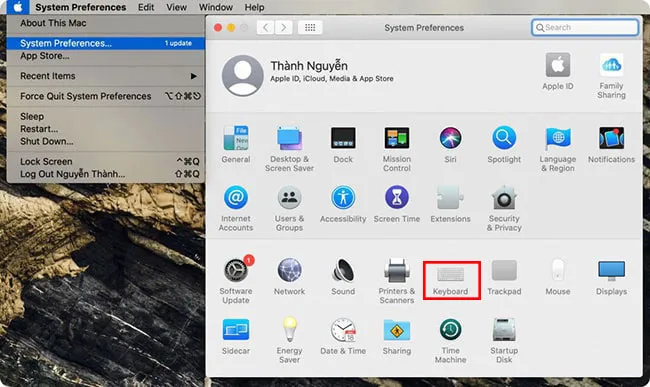Viewport: 650px width, 387px height.
Task: Open Displays preferences
Action: pos(611,277)
